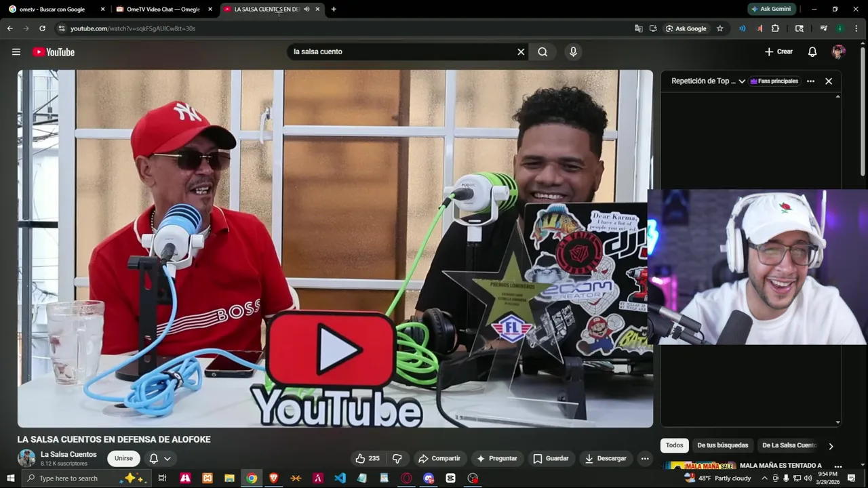Open Brave browser from the taskbar
This screenshot has height=488, width=868.
tap(273, 479)
